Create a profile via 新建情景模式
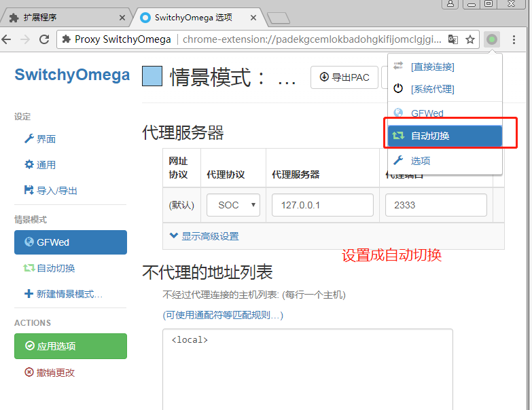Screen dimensions: 532x410 (x=63, y=294)
